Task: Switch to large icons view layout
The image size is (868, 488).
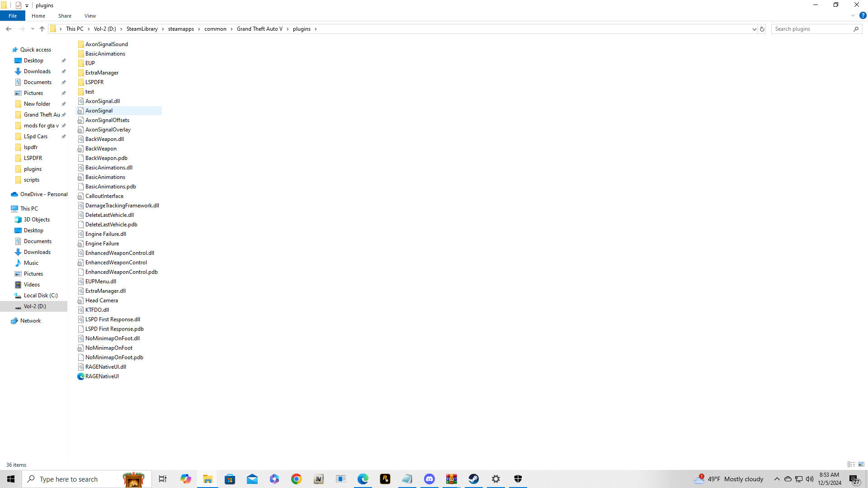Action: click(x=861, y=465)
